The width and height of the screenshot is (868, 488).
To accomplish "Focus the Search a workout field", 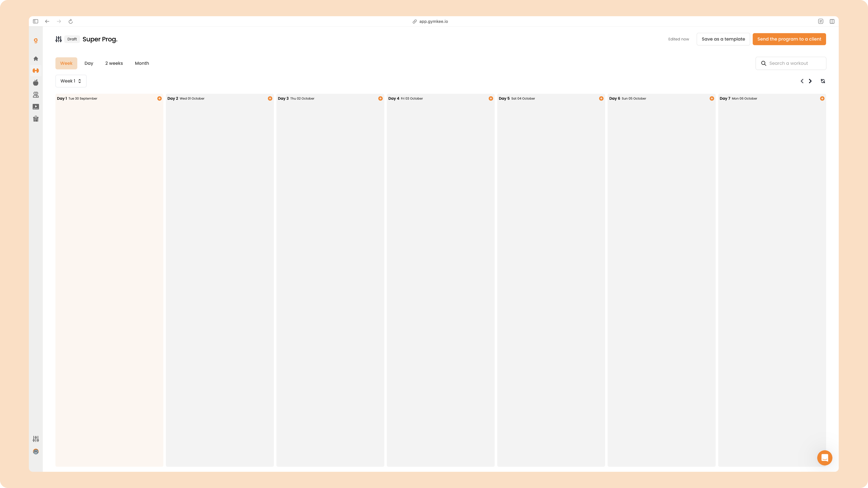I will (791, 63).
